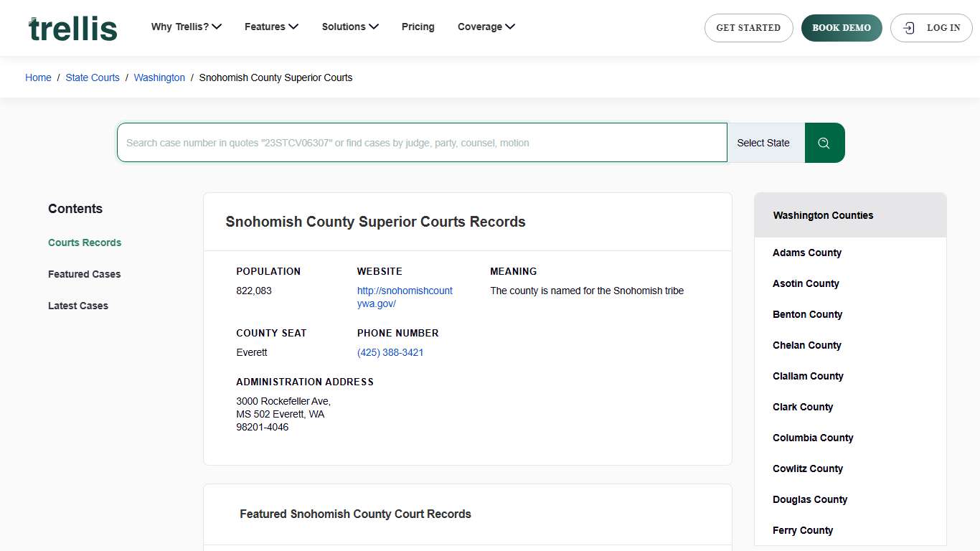The image size is (980, 551).
Task: Select Courts Records in Contents
Action: [x=84, y=242]
